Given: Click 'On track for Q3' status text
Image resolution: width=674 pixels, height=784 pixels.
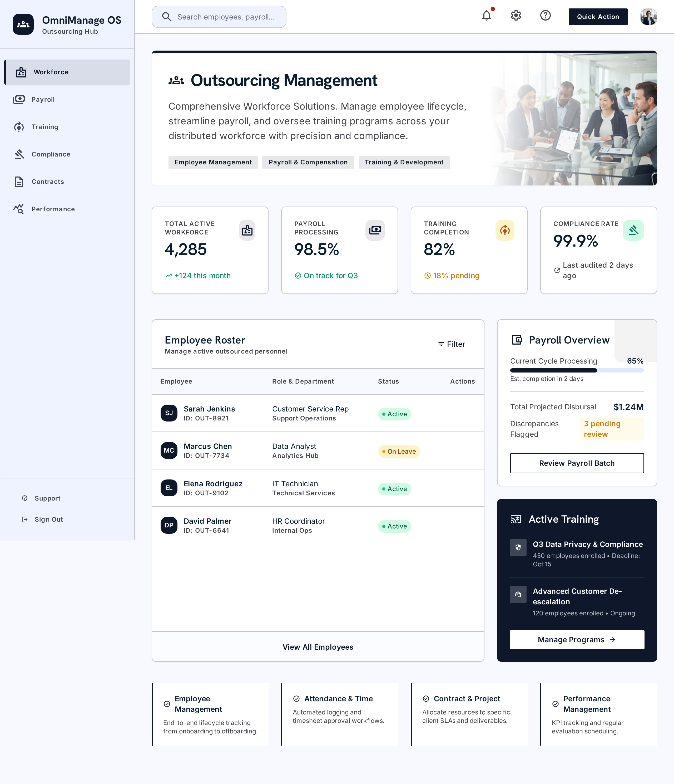Looking at the screenshot, I should click(x=331, y=276).
